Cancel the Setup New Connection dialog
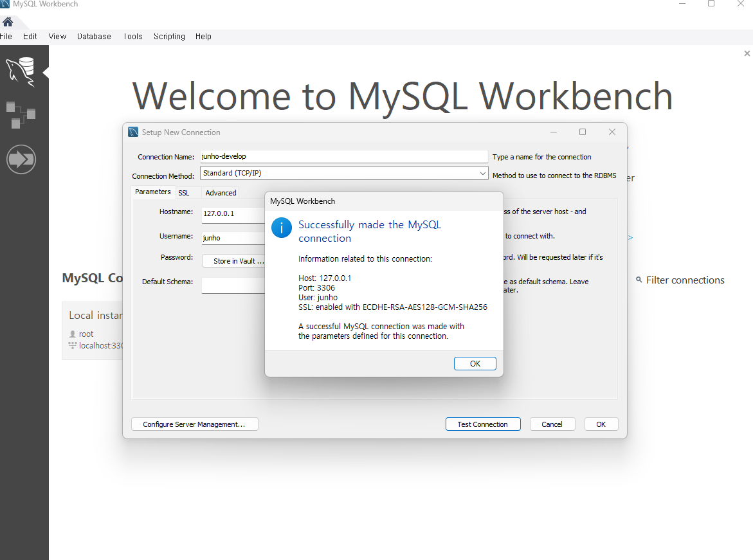 tap(552, 424)
